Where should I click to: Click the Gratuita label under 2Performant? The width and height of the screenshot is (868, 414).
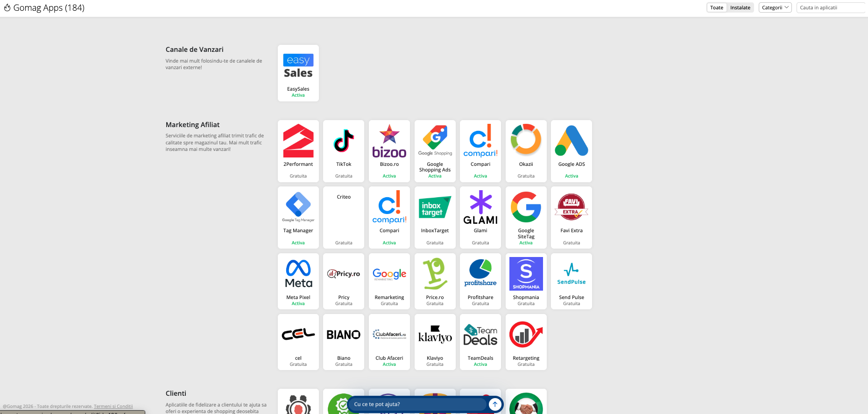pos(298,176)
